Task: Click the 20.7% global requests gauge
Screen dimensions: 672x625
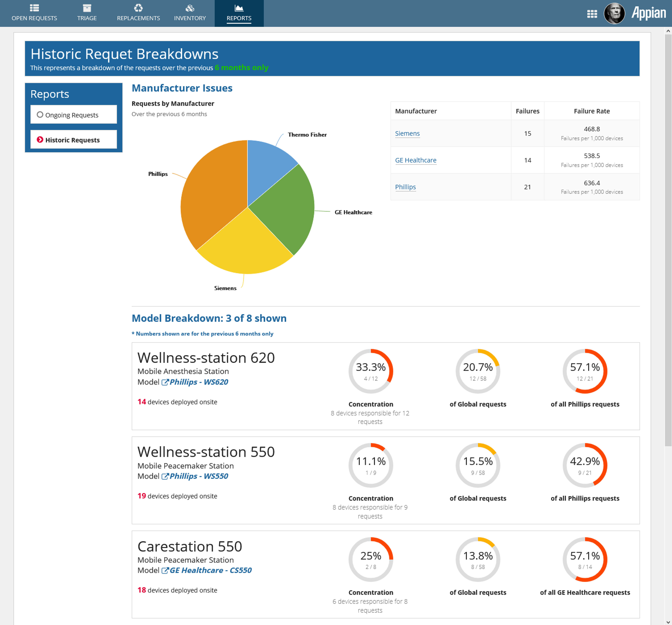Action: click(478, 371)
